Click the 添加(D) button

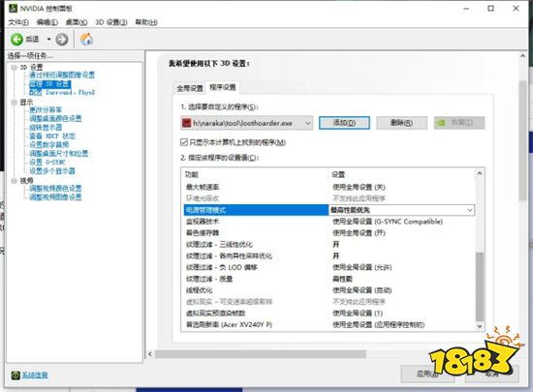tap(344, 123)
